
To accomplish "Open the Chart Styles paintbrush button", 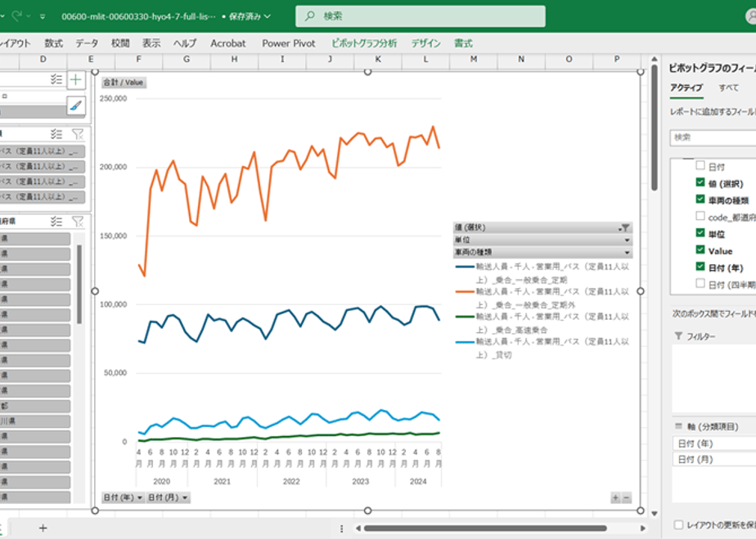I will [76, 105].
